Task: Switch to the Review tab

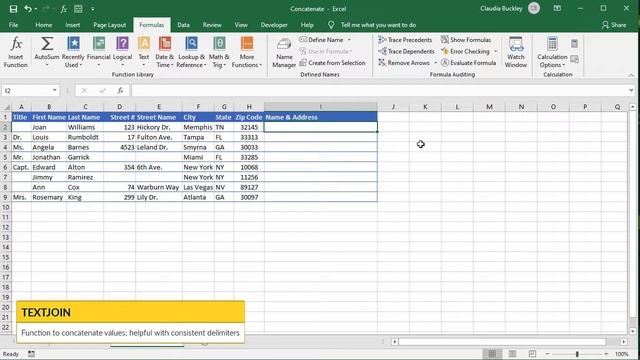Action: tap(212, 25)
